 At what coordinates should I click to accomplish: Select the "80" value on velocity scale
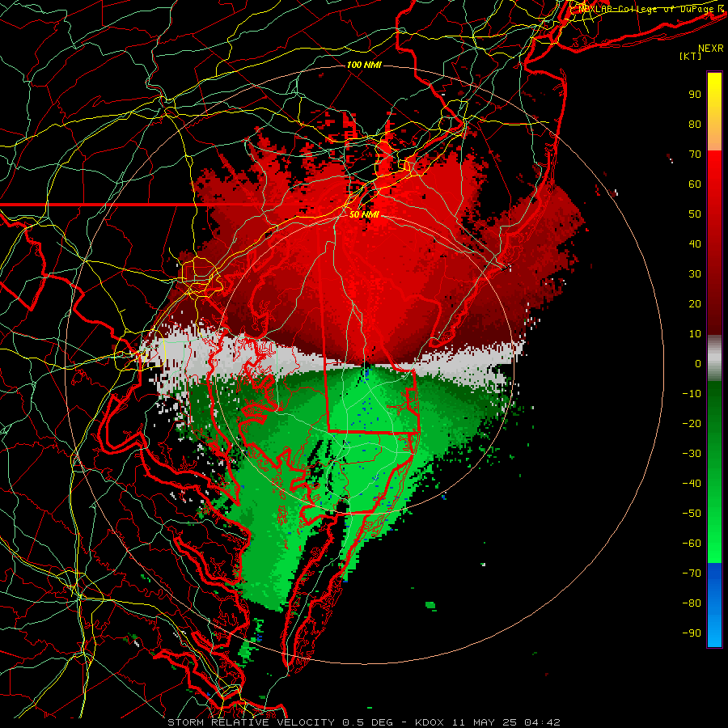pos(695,125)
